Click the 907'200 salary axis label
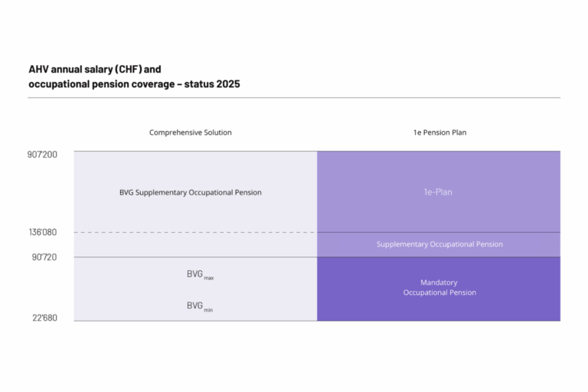Screen dimensions: 588x392 pyautogui.click(x=41, y=154)
